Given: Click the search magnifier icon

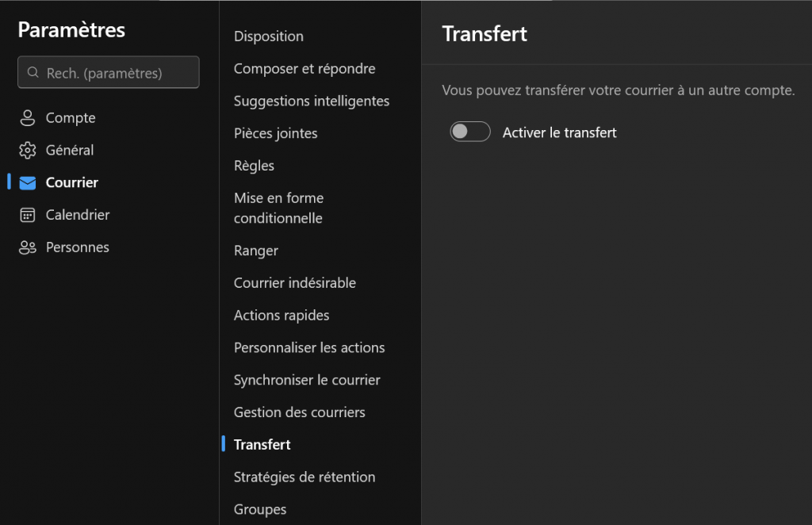Looking at the screenshot, I should tap(33, 73).
